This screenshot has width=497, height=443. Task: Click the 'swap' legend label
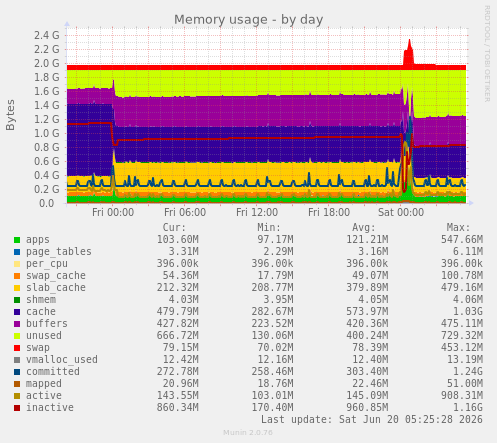(x=38, y=348)
